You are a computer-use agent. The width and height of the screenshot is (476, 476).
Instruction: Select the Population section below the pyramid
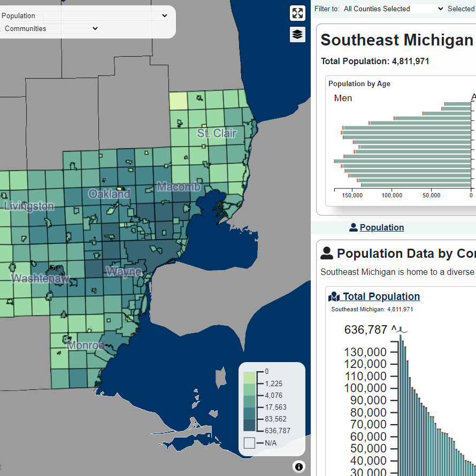coord(381,227)
